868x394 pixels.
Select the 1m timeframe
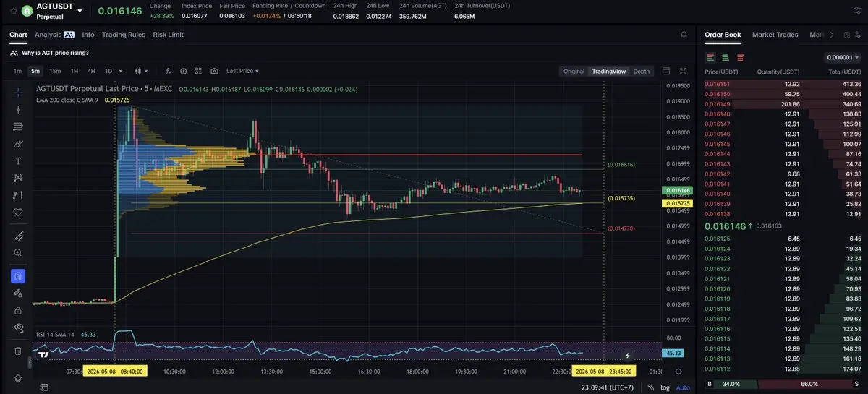pos(17,71)
